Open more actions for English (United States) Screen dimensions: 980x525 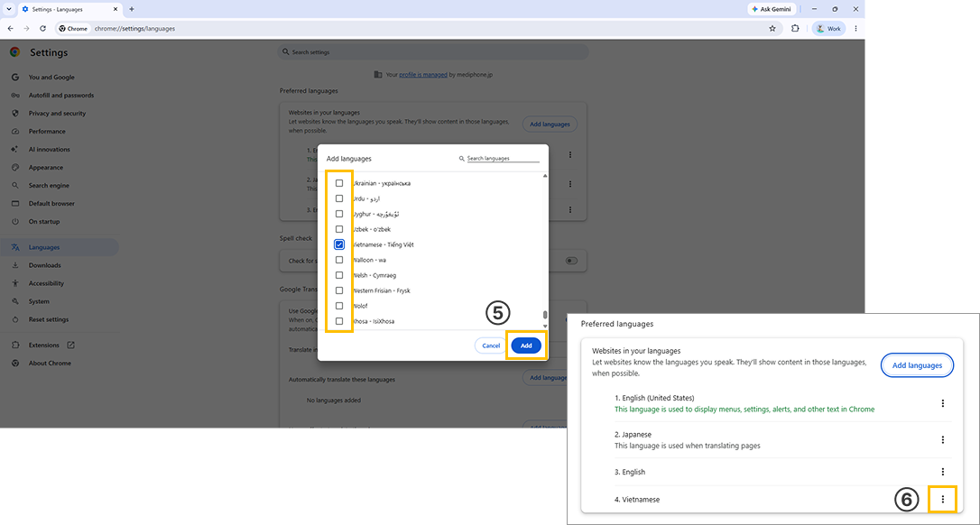(x=943, y=404)
